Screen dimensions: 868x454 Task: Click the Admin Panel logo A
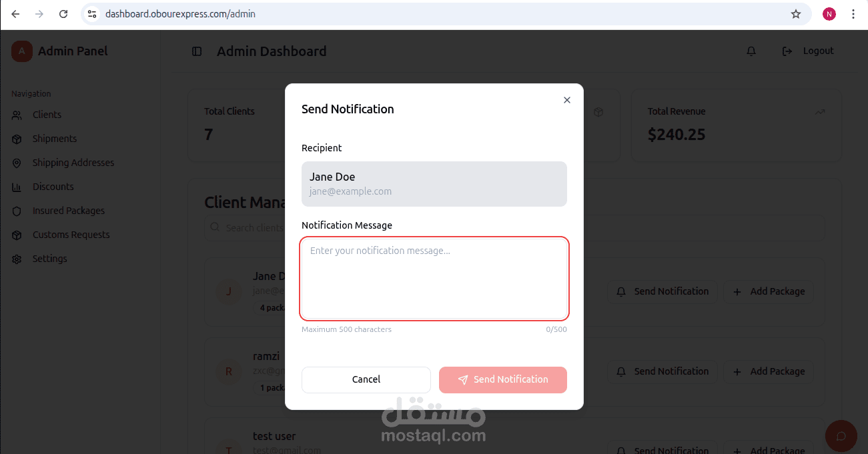click(x=22, y=51)
